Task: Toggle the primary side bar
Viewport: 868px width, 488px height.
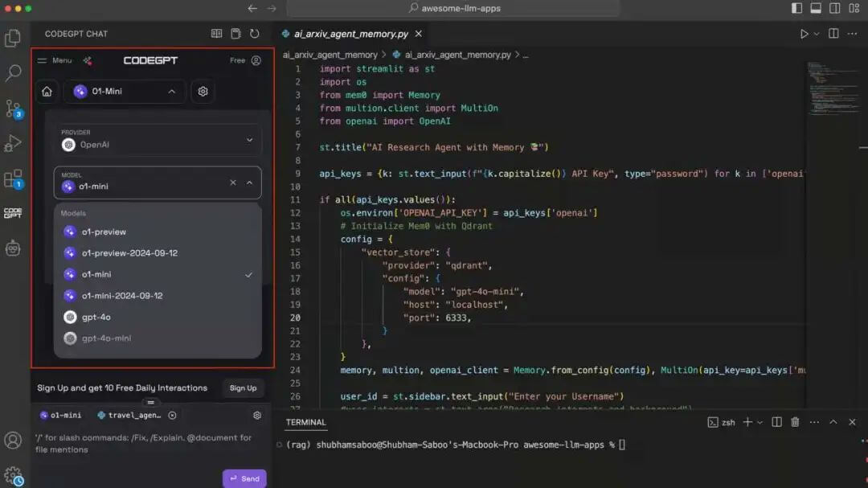Action: click(796, 8)
